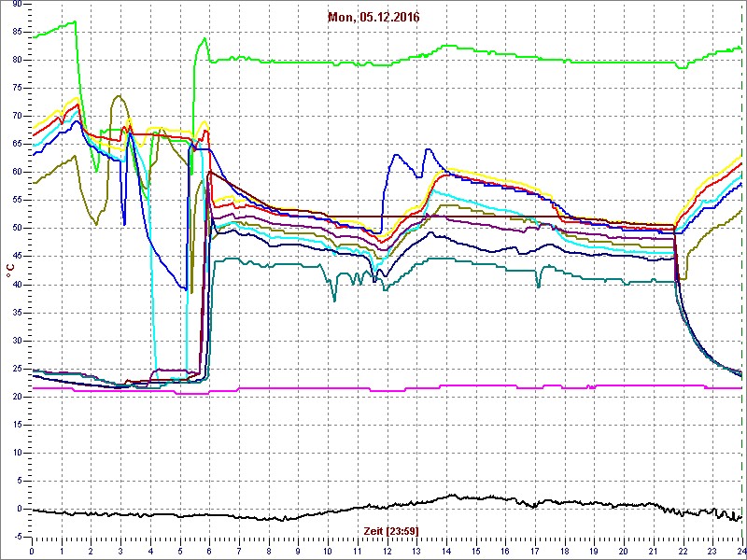Select the black curve near zero degrees
This screenshot has height=560, width=747.
point(280,517)
